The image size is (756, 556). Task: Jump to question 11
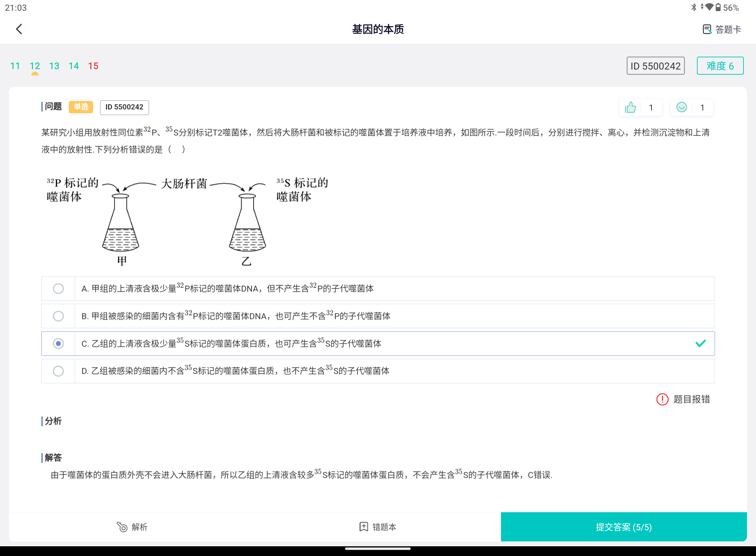(15, 66)
